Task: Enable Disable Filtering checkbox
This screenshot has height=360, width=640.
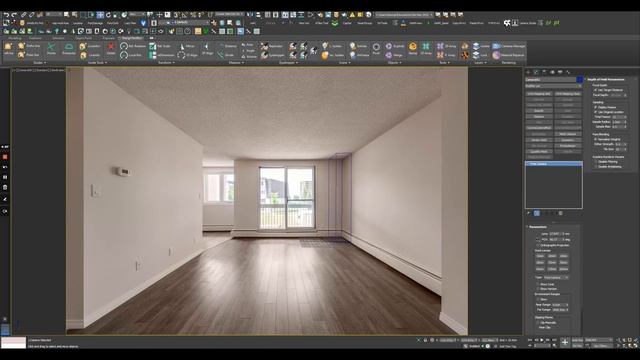Action: (x=595, y=162)
